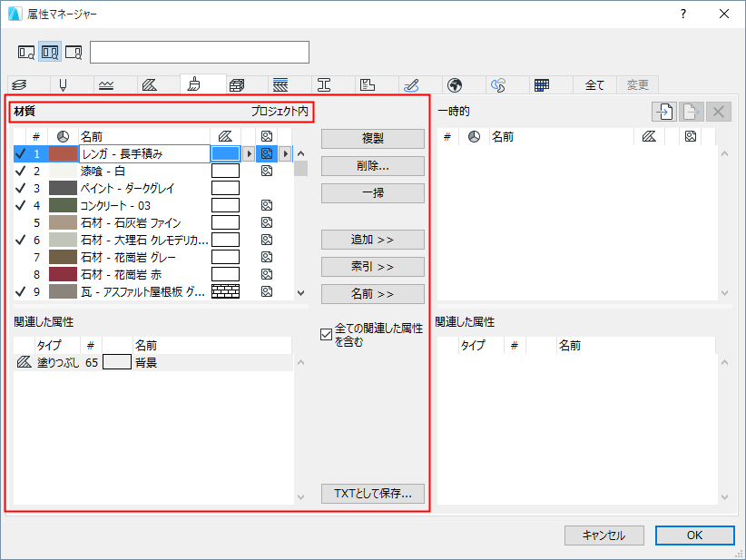
Task: Click the dark gray swatch of ペイント - ダークグレイ
Action: 63,188
